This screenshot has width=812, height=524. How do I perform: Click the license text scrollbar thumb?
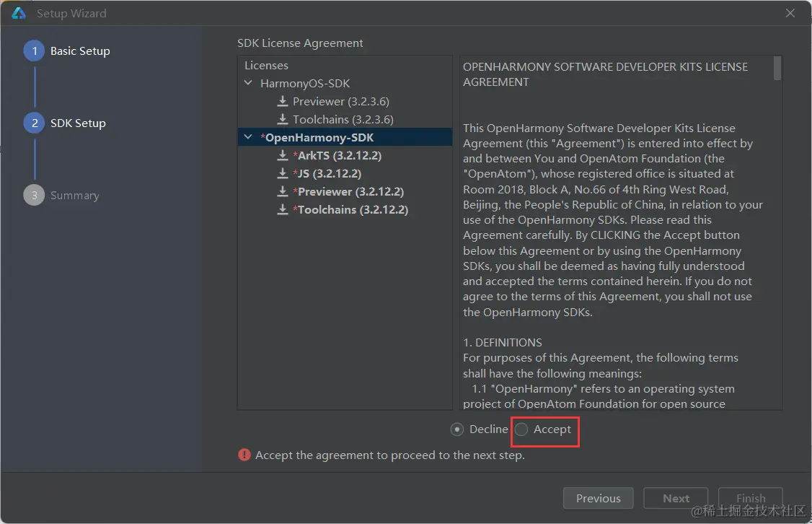pyautogui.click(x=777, y=69)
